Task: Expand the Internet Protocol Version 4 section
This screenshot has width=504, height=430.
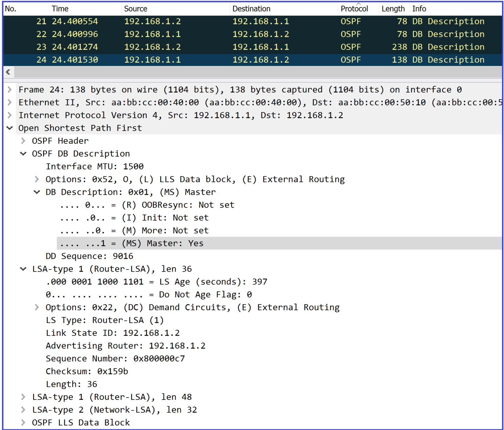Action: [x=10, y=115]
